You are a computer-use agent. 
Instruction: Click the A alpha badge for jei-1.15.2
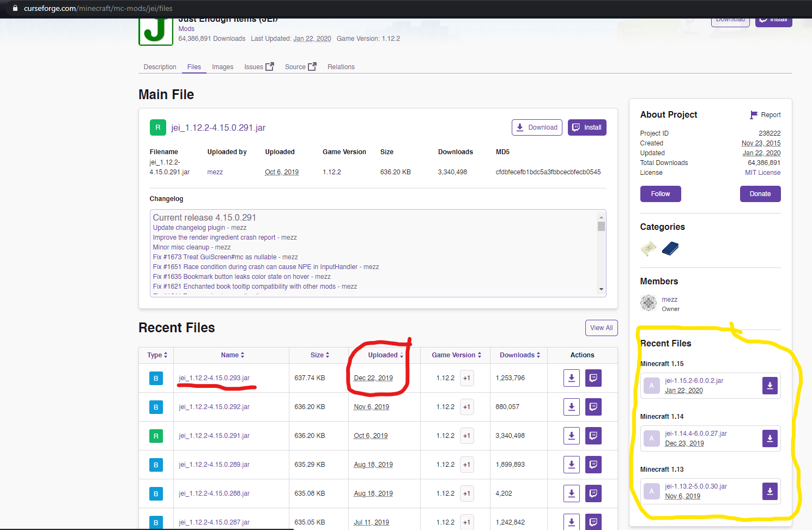point(652,386)
